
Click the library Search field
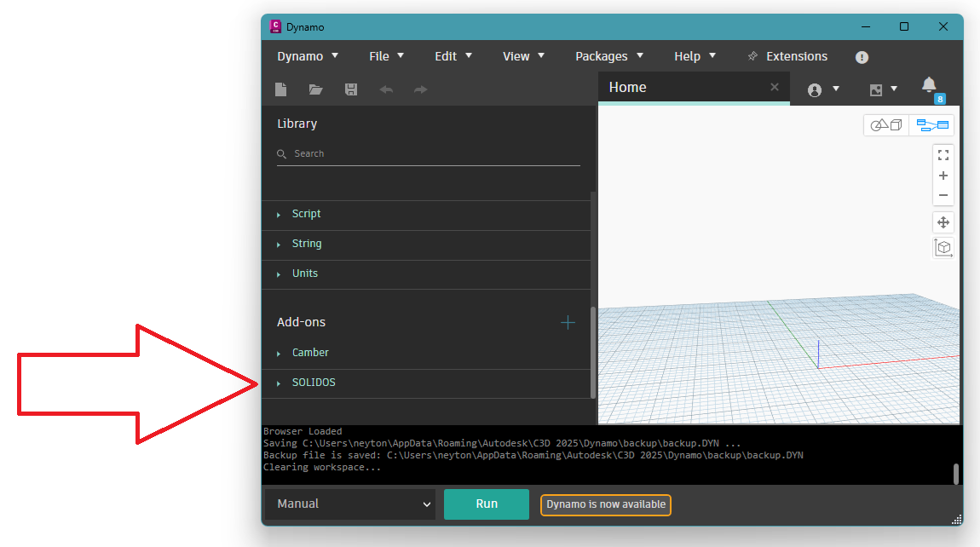(x=428, y=153)
